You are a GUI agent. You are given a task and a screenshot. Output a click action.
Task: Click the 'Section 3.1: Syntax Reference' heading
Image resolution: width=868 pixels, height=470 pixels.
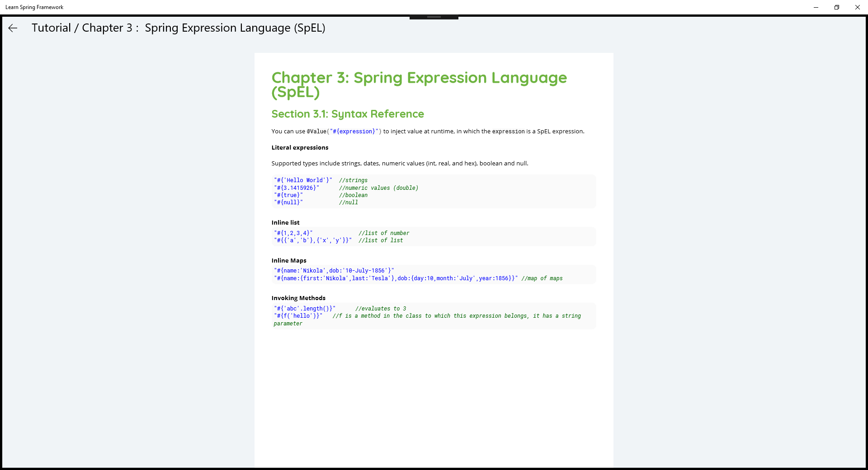(x=348, y=114)
